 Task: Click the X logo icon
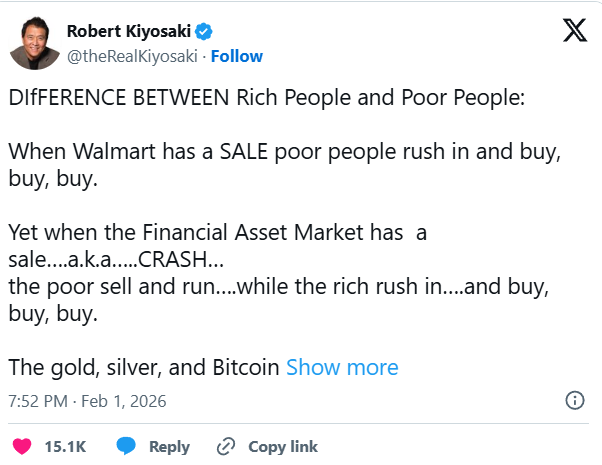coord(575,31)
